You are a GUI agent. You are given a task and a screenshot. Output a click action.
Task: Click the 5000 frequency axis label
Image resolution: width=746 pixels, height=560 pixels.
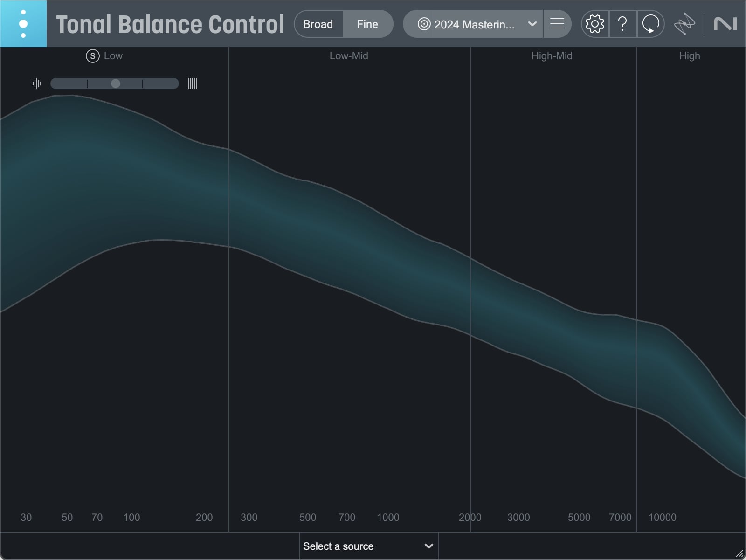[579, 517]
